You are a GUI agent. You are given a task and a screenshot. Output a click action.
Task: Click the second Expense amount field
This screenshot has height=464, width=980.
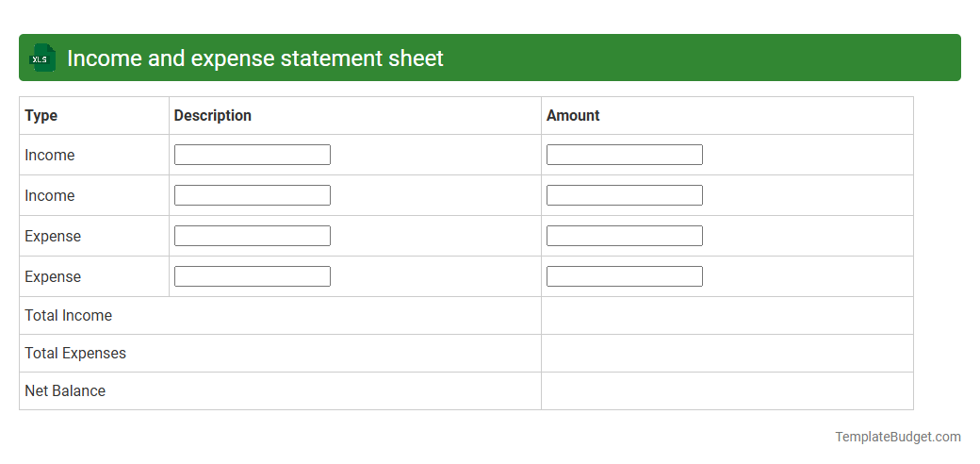[x=625, y=276]
